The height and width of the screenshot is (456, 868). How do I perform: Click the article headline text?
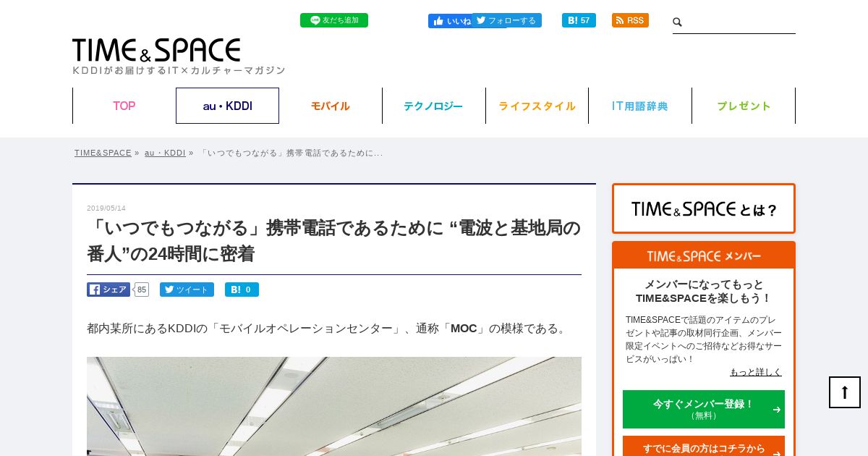[333, 240]
